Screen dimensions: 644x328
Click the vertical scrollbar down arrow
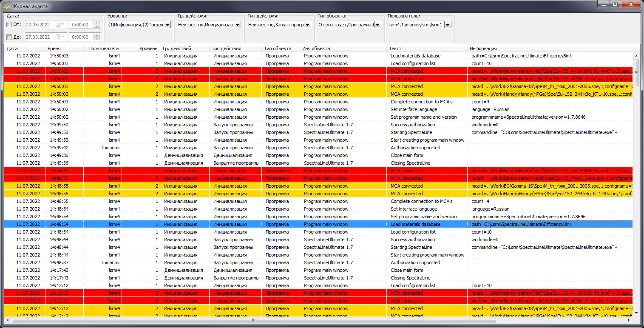(x=636, y=313)
